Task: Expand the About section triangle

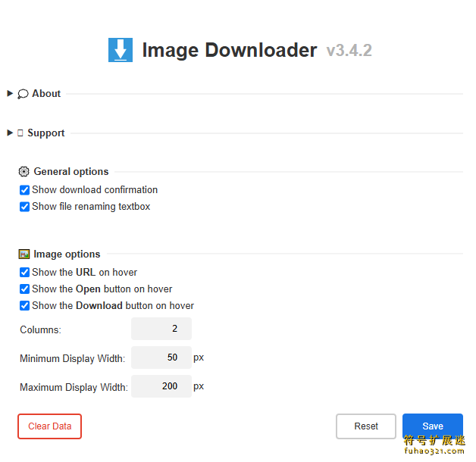Action: pyautogui.click(x=10, y=93)
